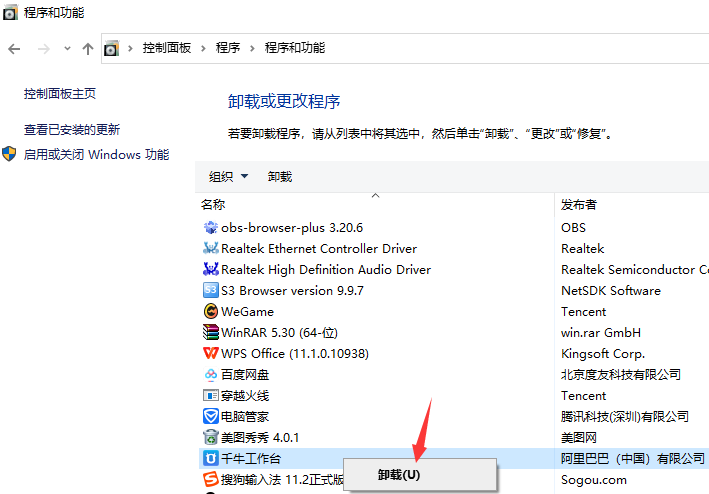Select WPS Office (11.1.0.10938)
Image resolution: width=709 pixels, height=494 pixels.
[295, 353]
